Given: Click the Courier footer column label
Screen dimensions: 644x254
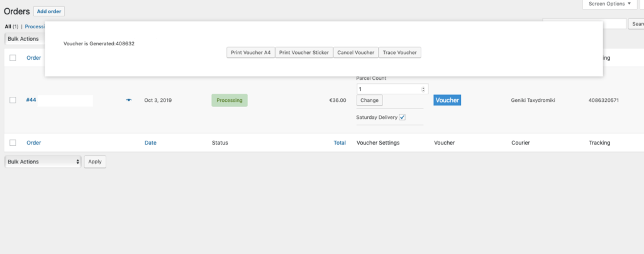Looking at the screenshot, I should tap(520, 143).
